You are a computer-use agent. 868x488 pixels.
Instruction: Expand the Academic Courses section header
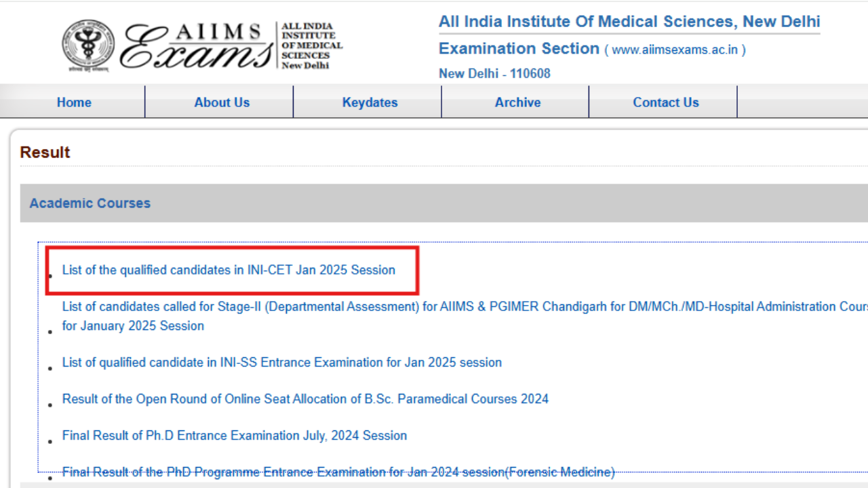click(x=90, y=203)
